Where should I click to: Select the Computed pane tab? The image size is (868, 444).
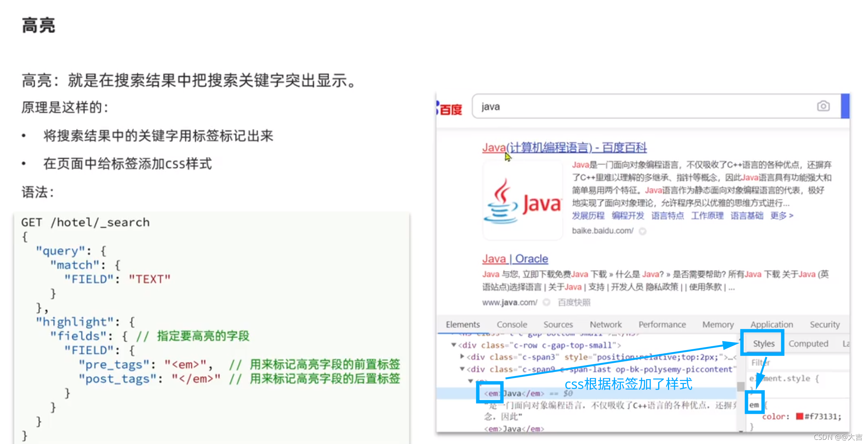pos(808,344)
